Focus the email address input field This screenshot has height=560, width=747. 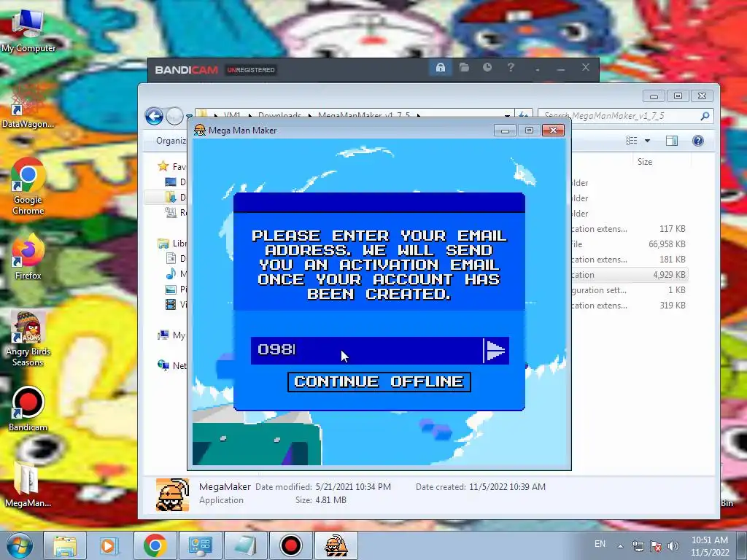367,351
